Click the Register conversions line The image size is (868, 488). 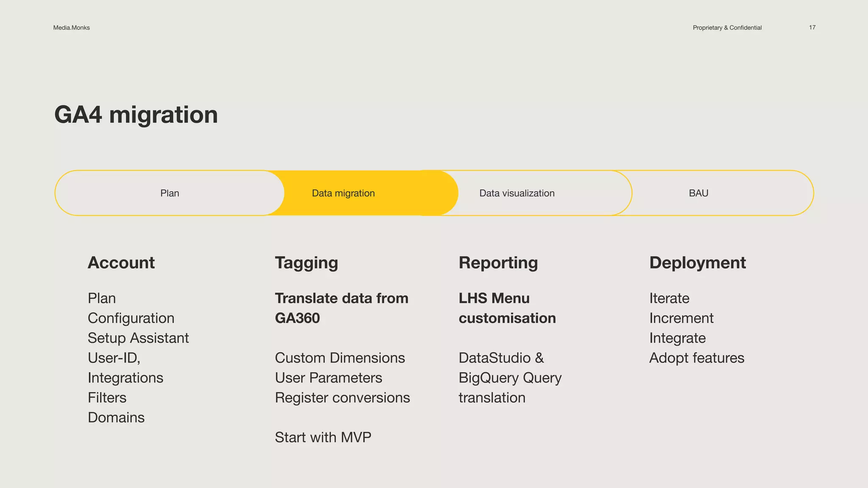(342, 398)
